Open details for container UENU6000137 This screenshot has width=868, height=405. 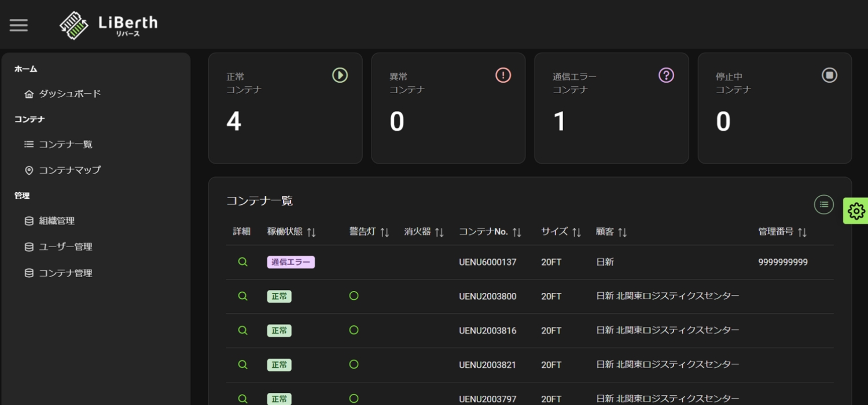click(243, 262)
